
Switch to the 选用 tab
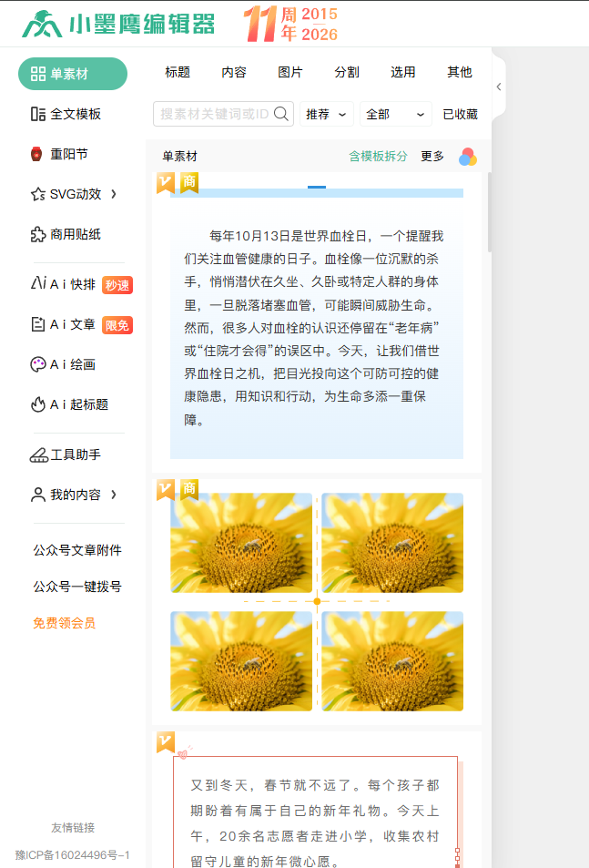[x=403, y=72]
